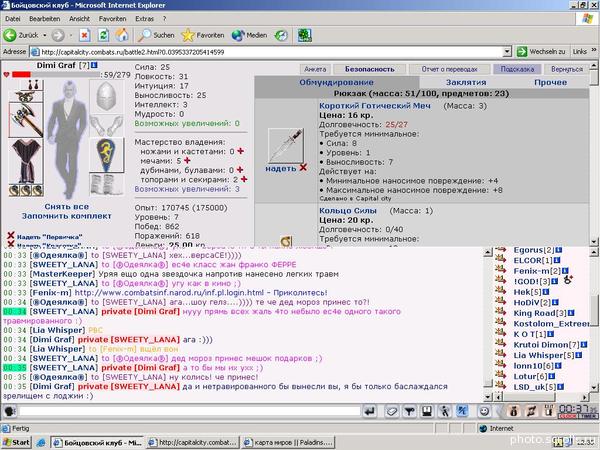This screenshot has height=450, width=600.
Task: Expand the address bar dropdown arrow
Action: click(507, 52)
